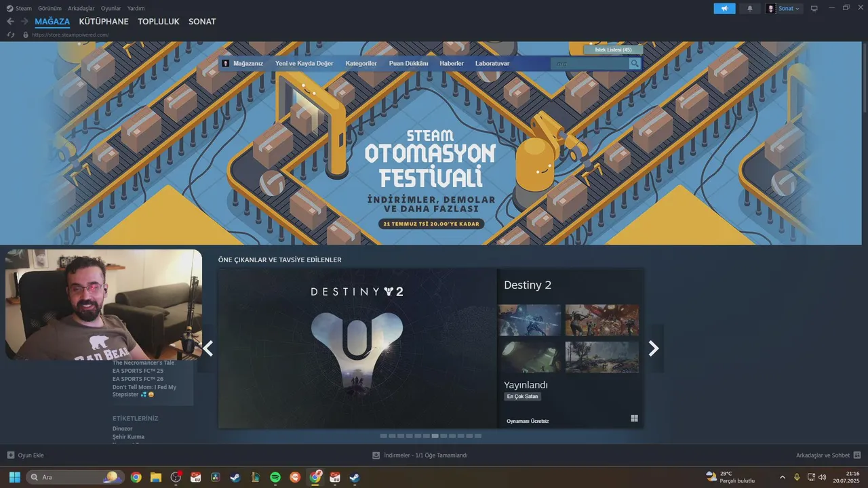Open the fourth Destiny 2 screenshot thumbnail
This screenshot has width=868, height=488.
[602, 357]
